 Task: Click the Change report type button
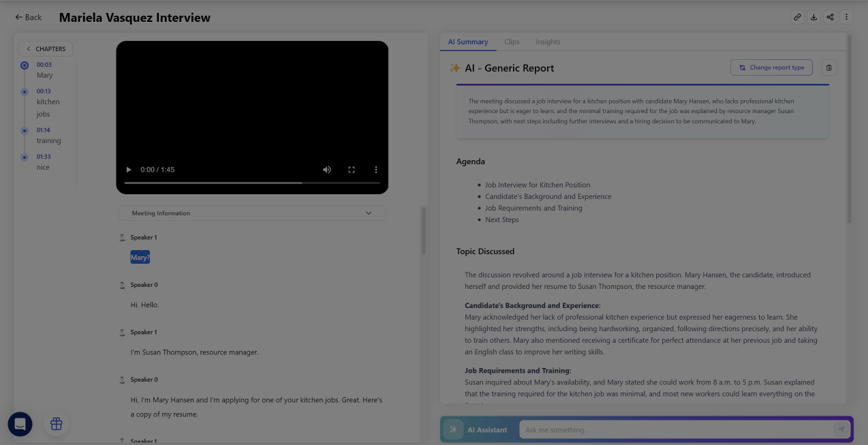point(771,67)
